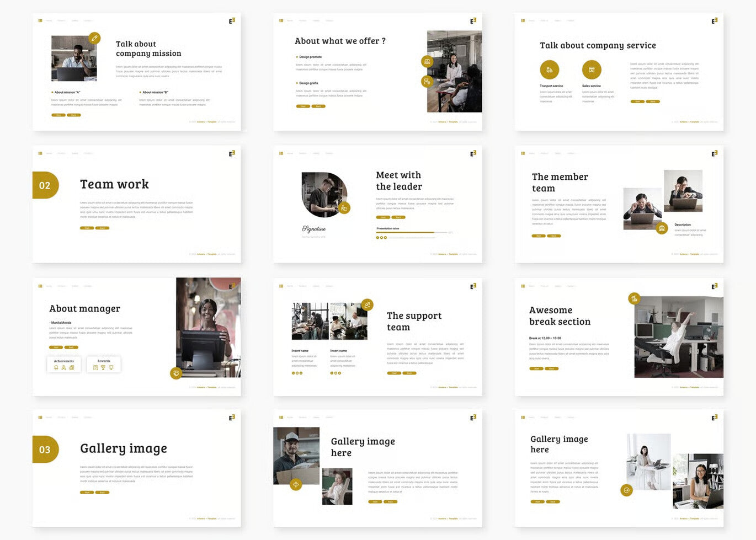Open the Sales service store icon

[592, 69]
